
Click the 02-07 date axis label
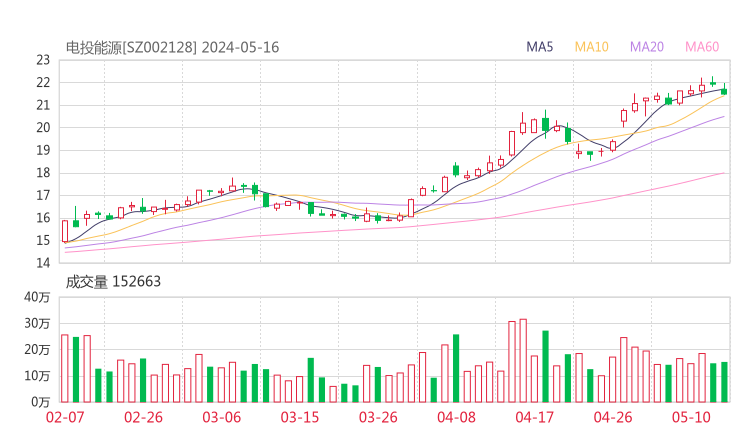click(65, 417)
